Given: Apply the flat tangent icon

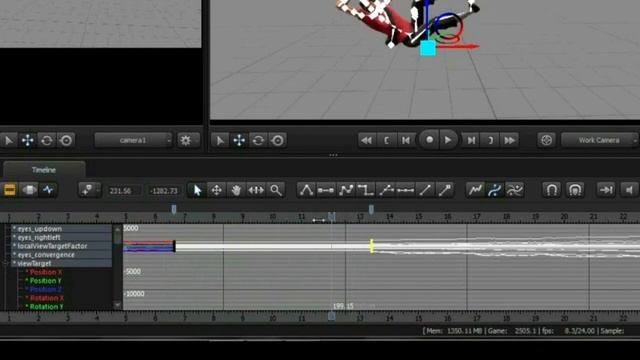Looking at the screenshot, I should (x=326, y=190).
